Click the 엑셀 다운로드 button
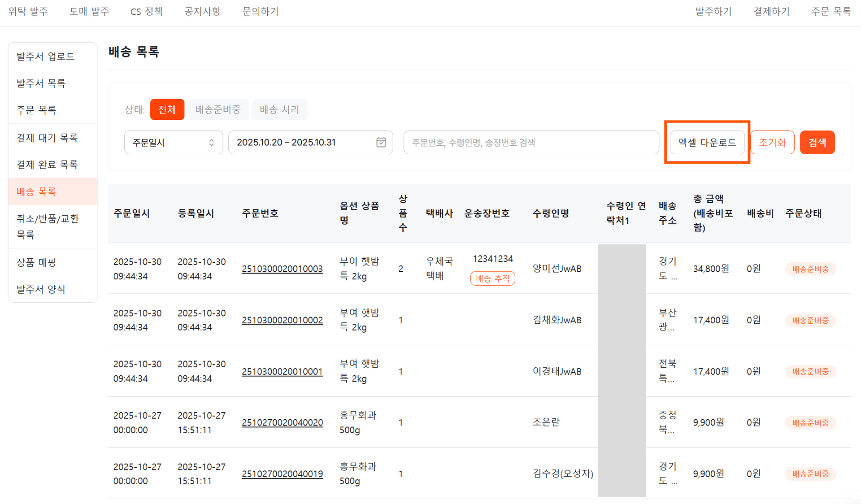The height and width of the screenshot is (504, 861). [x=707, y=143]
